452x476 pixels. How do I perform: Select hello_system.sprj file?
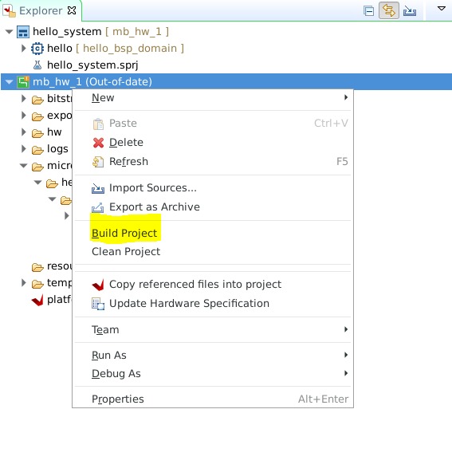pos(92,65)
